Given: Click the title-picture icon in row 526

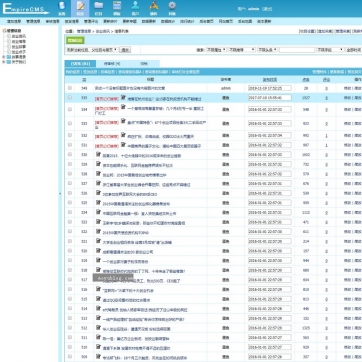Looking at the screenshot, I should coord(98,193).
